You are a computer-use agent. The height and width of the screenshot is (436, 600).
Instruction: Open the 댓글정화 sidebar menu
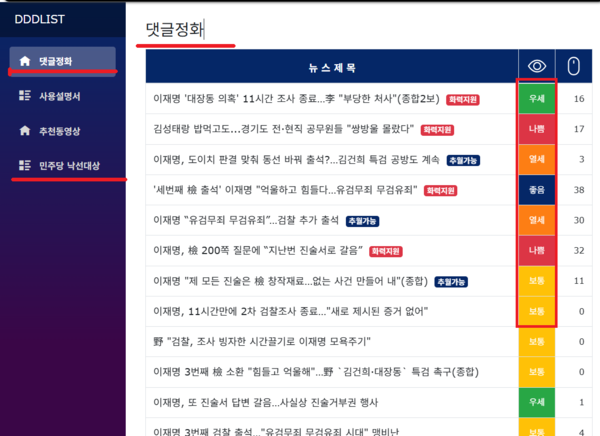(x=63, y=61)
